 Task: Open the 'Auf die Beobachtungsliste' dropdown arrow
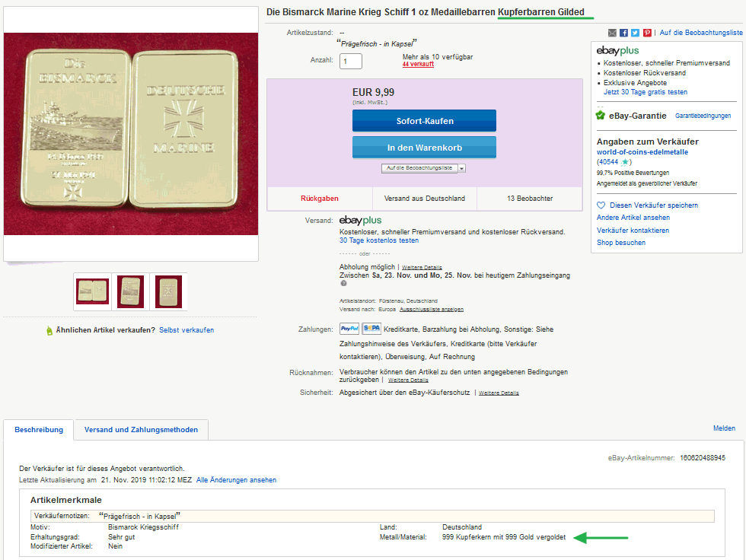click(461, 168)
